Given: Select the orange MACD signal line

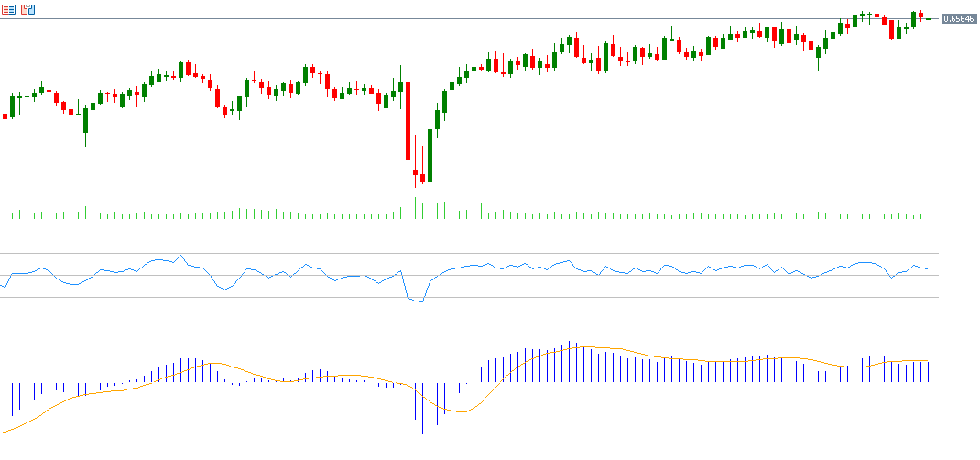Looking at the screenshot, I should click(x=641, y=353).
